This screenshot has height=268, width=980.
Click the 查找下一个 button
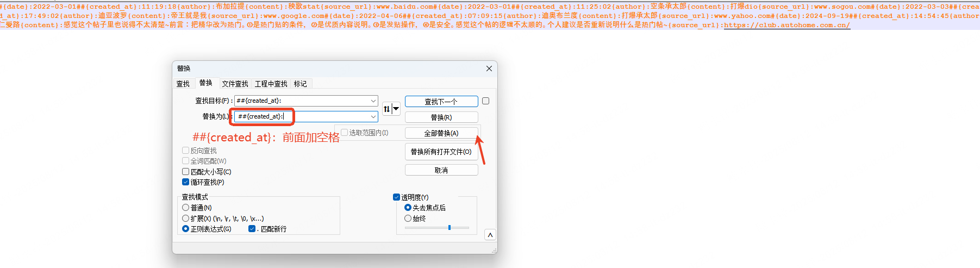pos(441,102)
